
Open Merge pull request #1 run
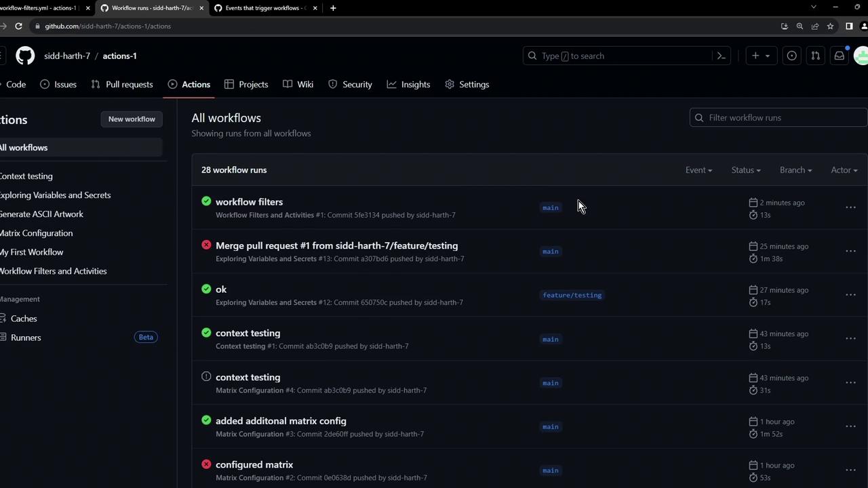tap(336, 245)
